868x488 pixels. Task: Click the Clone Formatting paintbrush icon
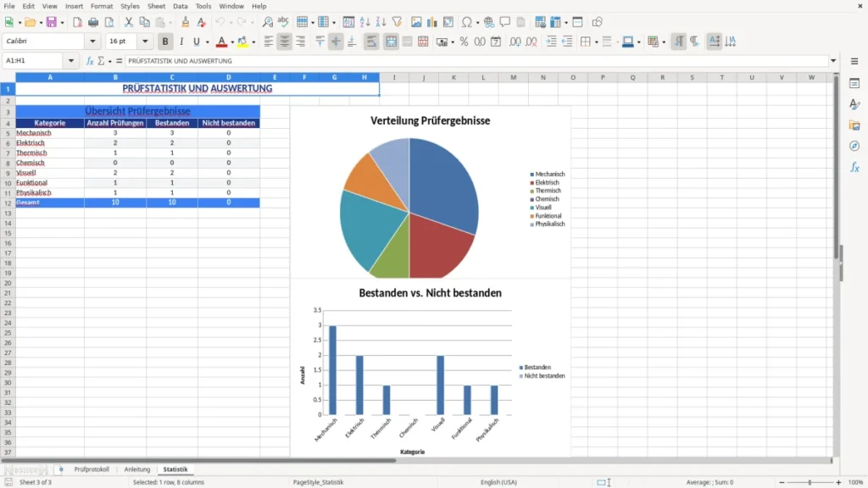click(x=186, y=22)
